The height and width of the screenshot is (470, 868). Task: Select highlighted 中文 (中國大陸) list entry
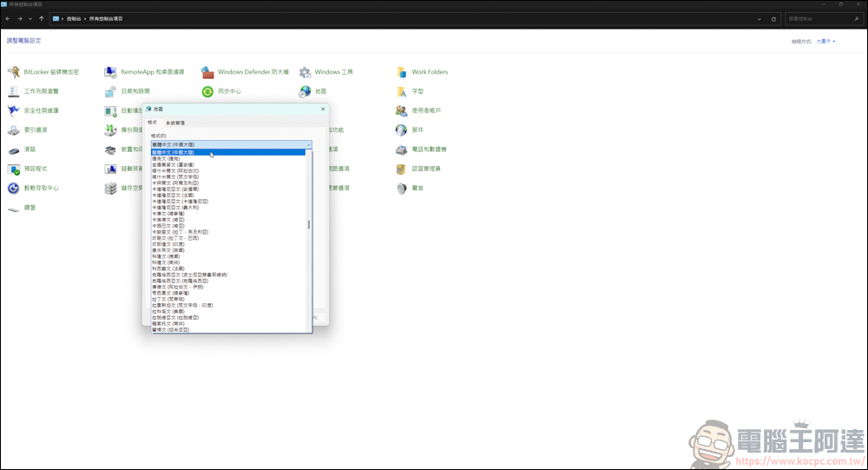[228, 152]
